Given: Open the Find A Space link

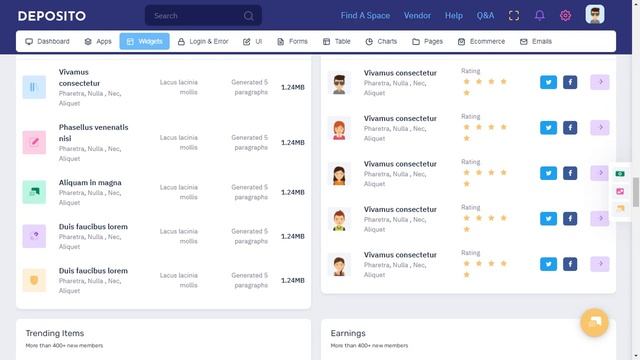Looking at the screenshot, I should 365,16.
